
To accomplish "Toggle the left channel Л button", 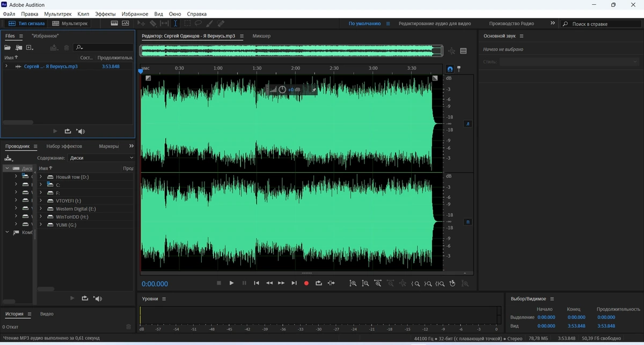I will 467,123.
